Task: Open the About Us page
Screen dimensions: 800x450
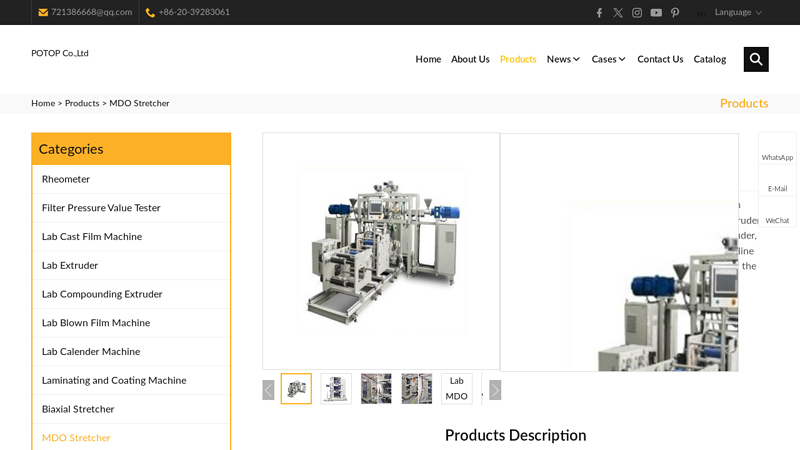Action: 470,59
